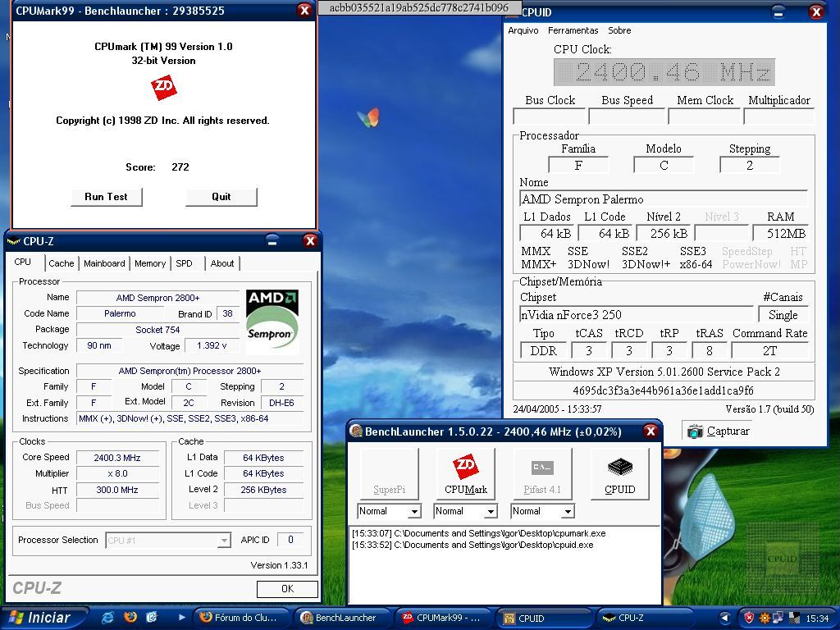The image size is (840, 630).
Task: Click Quit in CPUMark99
Action: tap(221, 197)
